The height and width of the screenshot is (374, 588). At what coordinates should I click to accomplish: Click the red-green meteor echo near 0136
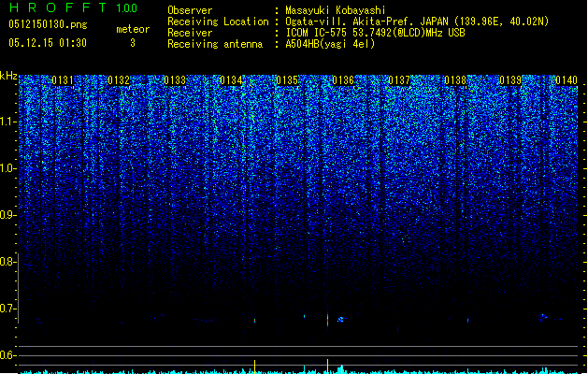[327, 320]
